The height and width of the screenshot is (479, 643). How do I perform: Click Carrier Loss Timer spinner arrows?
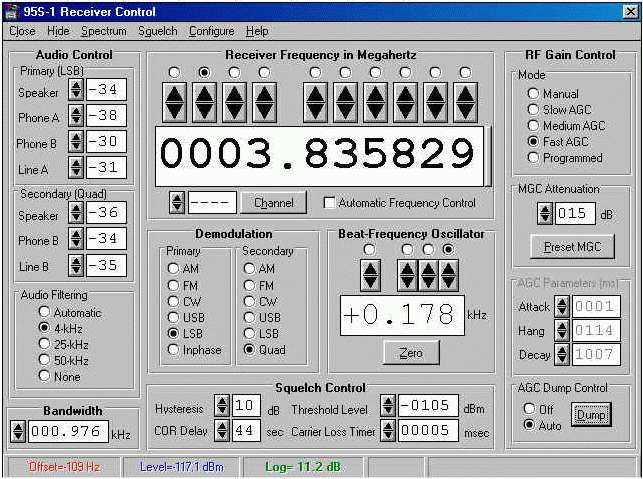388,431
